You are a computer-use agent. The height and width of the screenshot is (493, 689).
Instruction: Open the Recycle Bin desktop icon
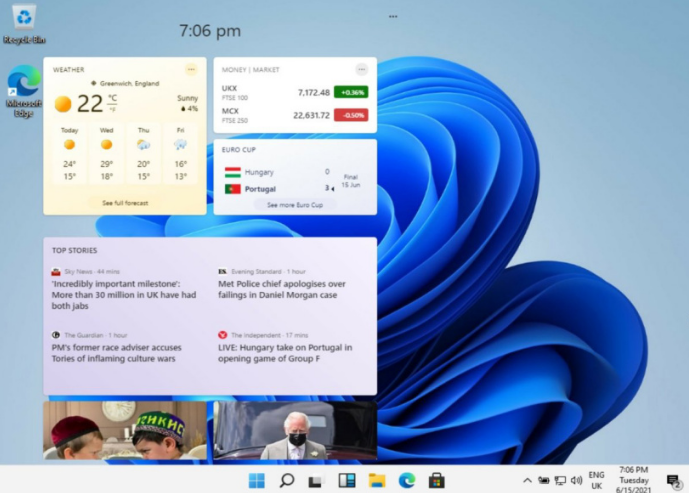pos(24,22)
